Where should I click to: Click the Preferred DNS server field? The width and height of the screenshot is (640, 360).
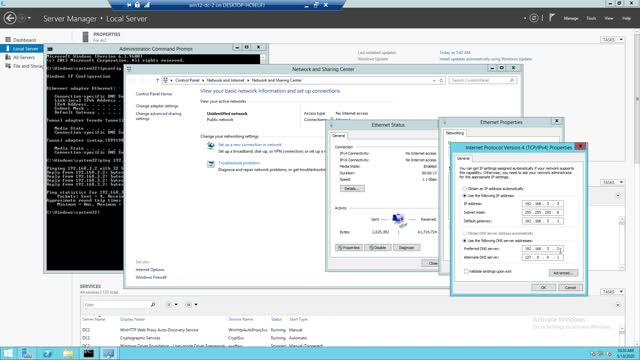(x=542, y=249)
